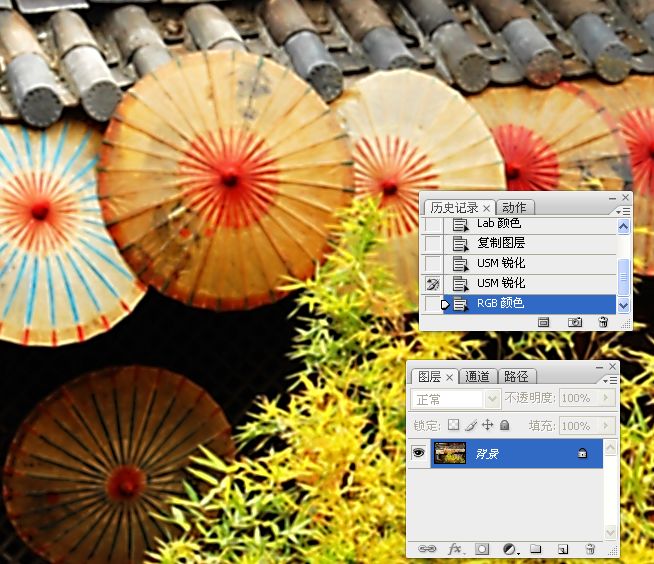Click step icon beside Lab 颜色 state
Image resolution: width=654 pixels, height=564 pixels.
pos(460,225)
